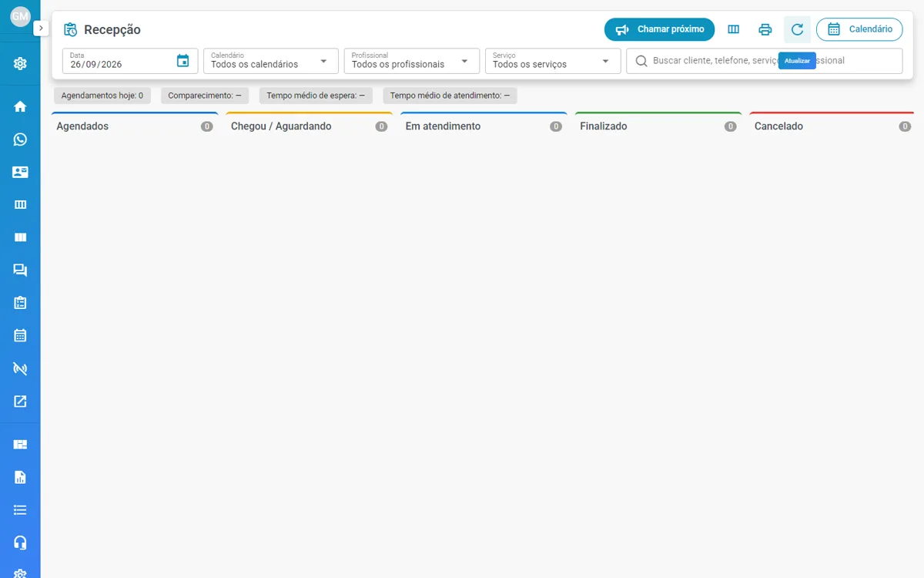
Task: Go to the Home icon in sidebar
Action: [x=20, y=106]
